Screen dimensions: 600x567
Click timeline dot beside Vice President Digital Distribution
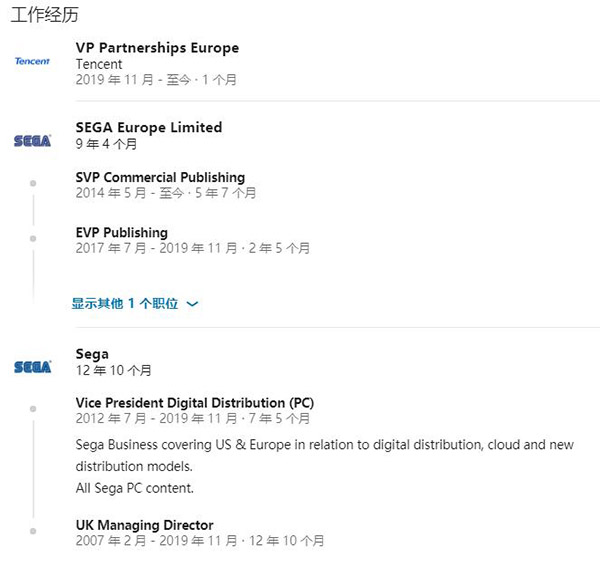tap(33, 409)
